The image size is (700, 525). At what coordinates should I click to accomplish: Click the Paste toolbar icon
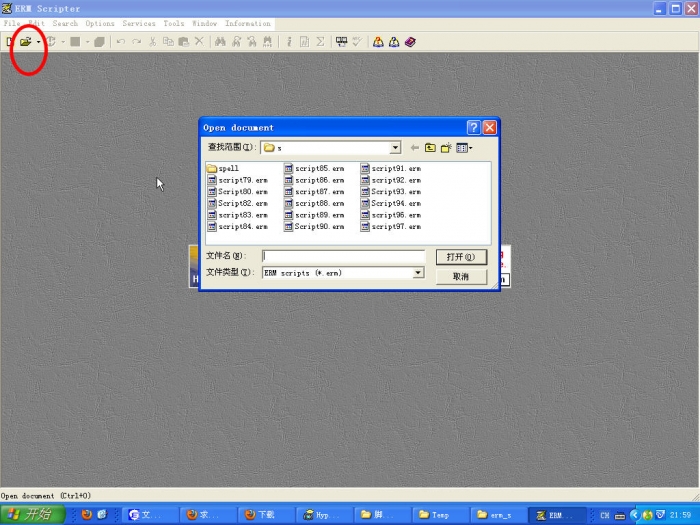[183, 42]
